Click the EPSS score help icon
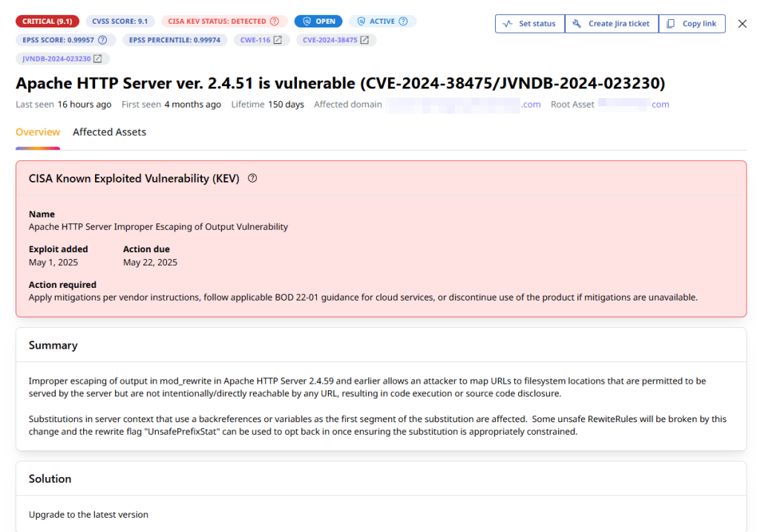Image resolution: width=760 pixels, height=532 pixels. click(102, 40)
